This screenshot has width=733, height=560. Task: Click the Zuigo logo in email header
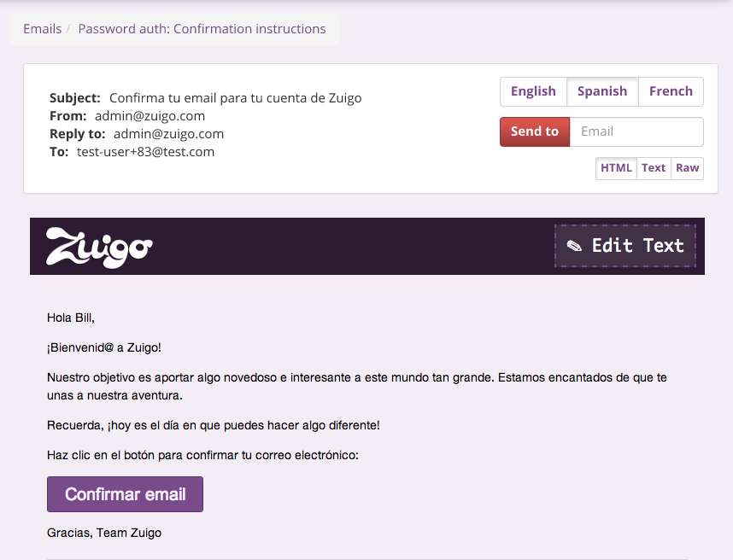[x=99, y=247]
